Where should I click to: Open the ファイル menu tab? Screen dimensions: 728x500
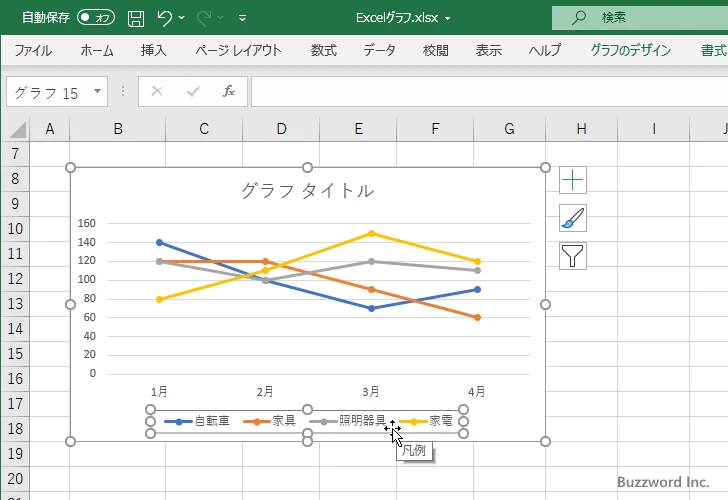point(33,50)
